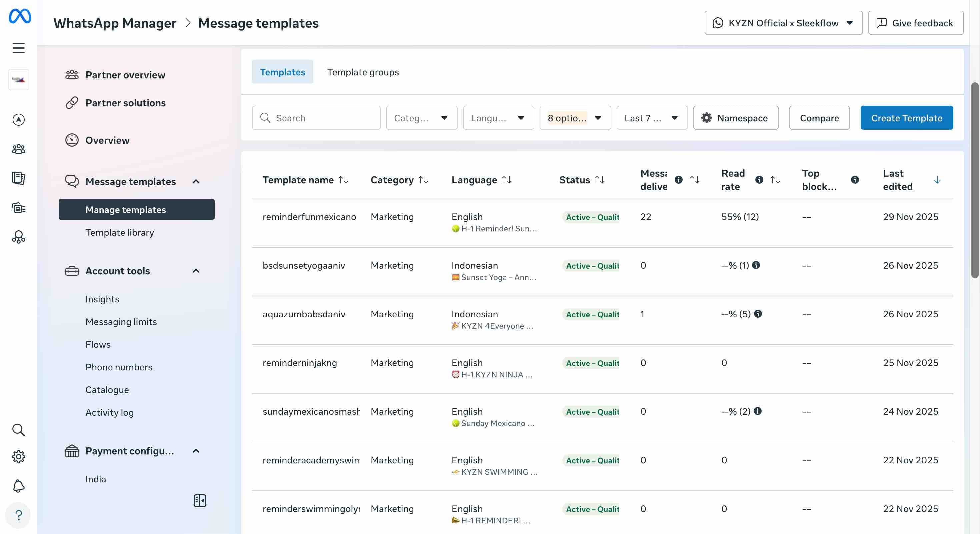This screenshot has width=980, height=534.
Task: Click the notifications bell icon
Action: click(19, 486)
